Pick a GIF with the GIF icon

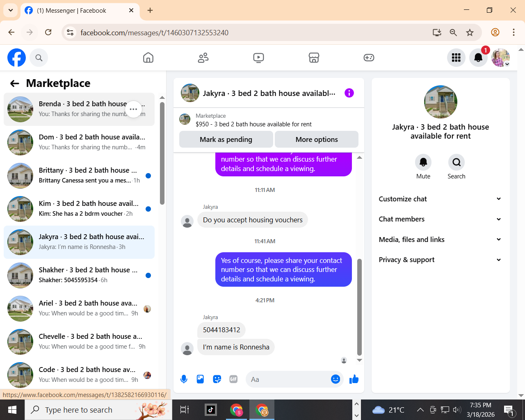[233, 379]
